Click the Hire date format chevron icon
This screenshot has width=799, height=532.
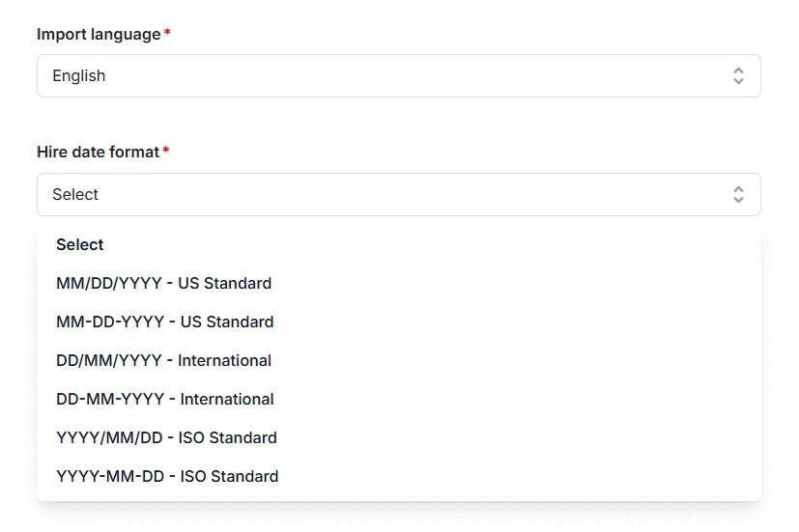coord(738,195)
